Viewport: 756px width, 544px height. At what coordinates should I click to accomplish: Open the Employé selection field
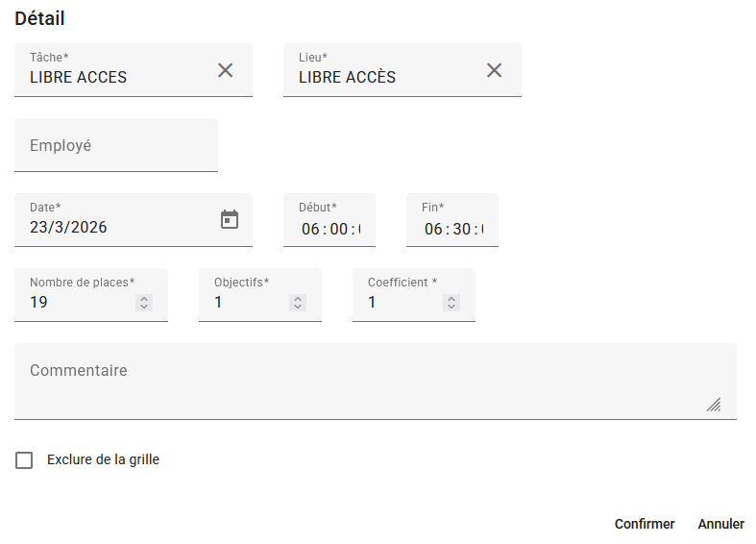[x=115, y=146]
